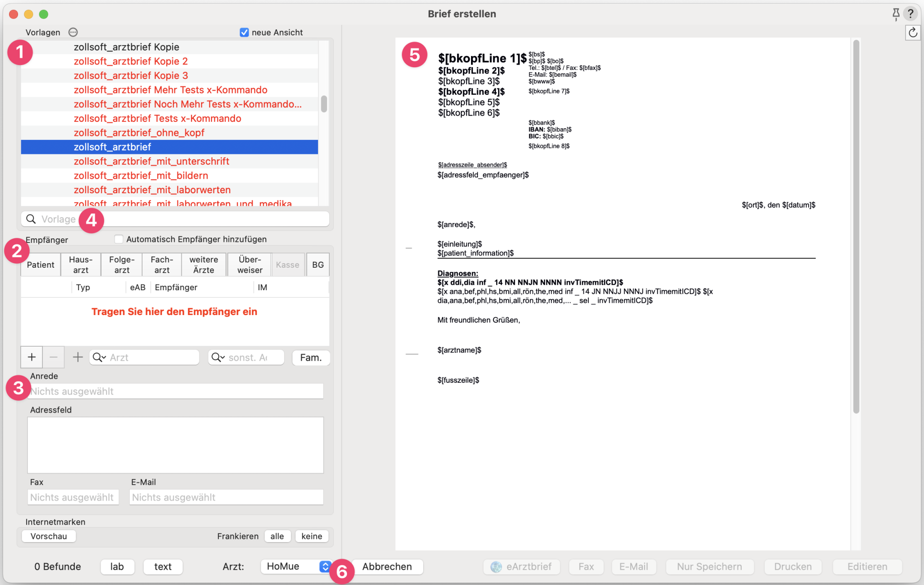Image resolution: width=924 pixels, height=585 pixels.
Task: Click the Drucken button
Action: tap(793, 566)
